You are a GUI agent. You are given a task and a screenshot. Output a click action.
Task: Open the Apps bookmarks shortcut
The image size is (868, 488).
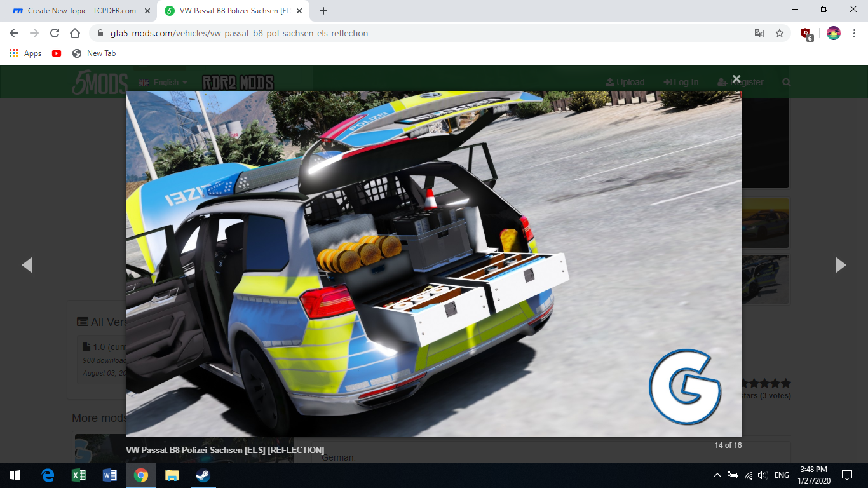(25, 53)
